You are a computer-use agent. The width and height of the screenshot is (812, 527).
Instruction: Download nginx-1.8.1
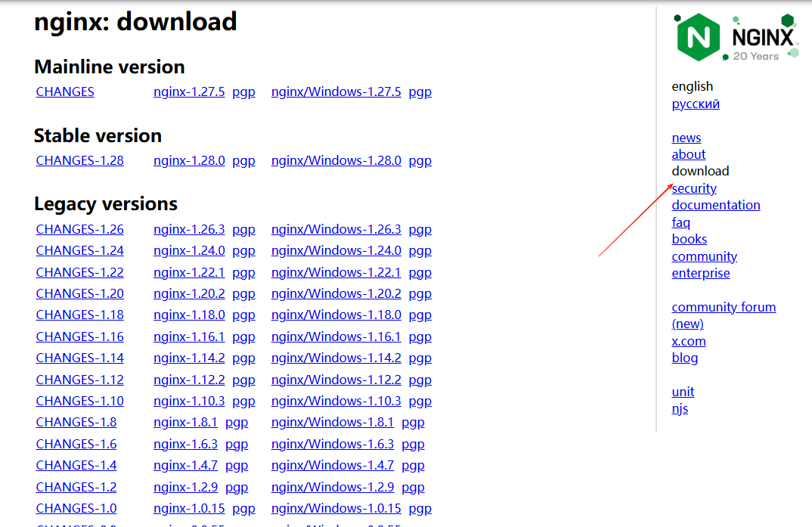[185, 422]
